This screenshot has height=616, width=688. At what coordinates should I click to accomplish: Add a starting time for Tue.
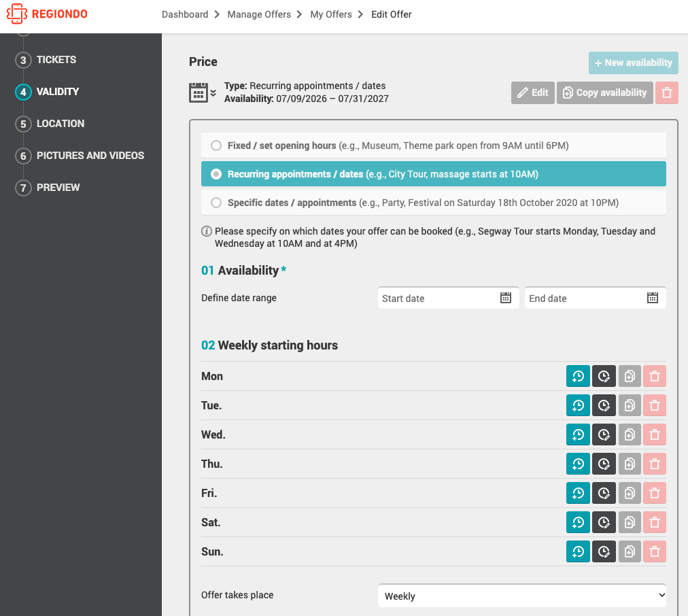pos(578,405)
